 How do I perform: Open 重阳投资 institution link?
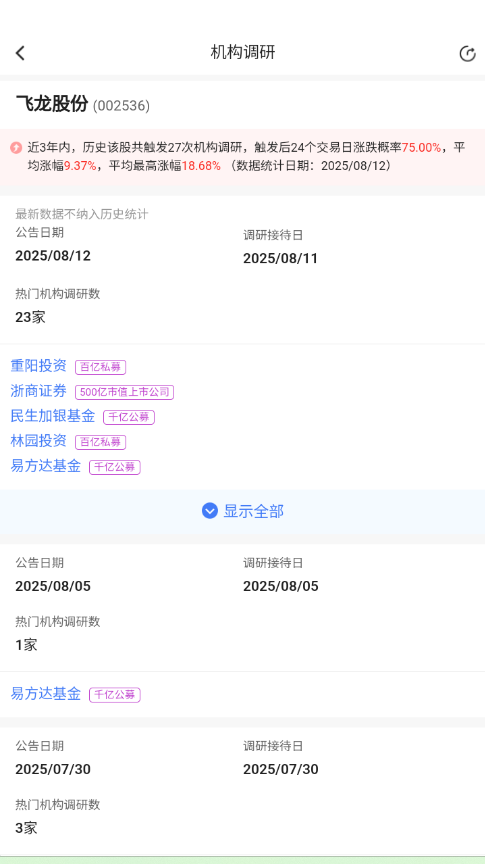[39, 365]
